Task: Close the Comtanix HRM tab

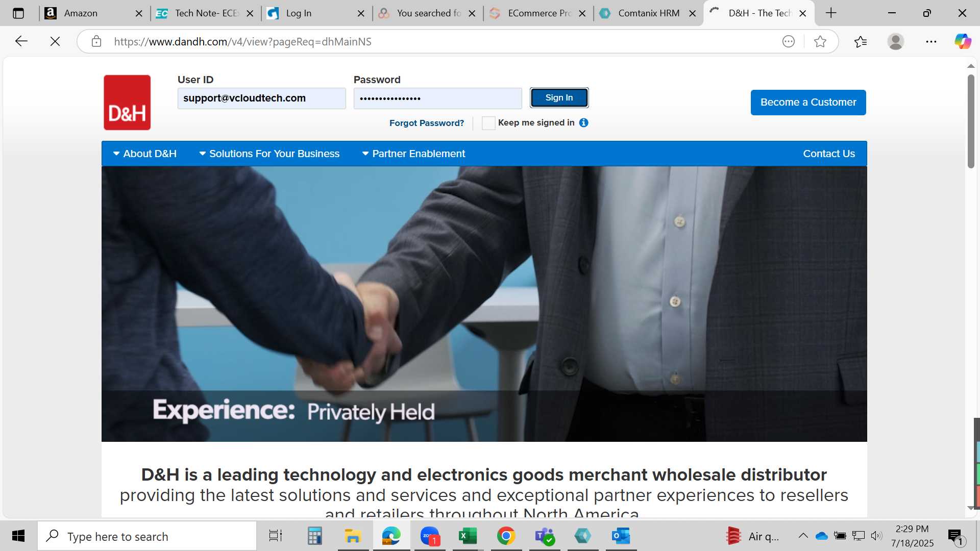Action: click(x=693, y=13)
